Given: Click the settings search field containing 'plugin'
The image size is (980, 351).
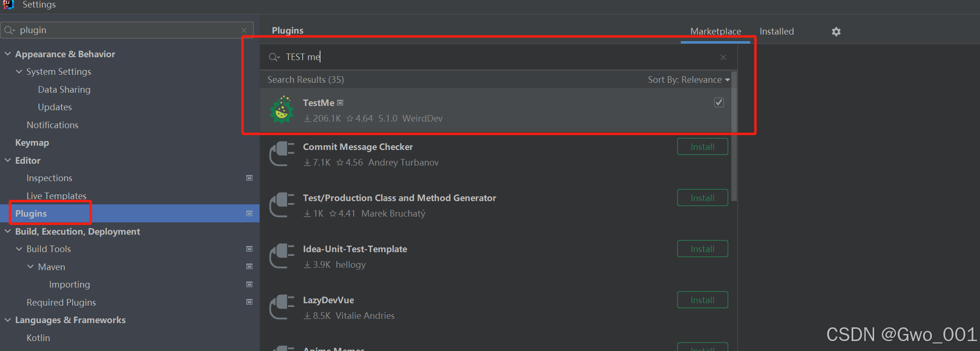Looking at the screenshot, I should pos(127,30).
